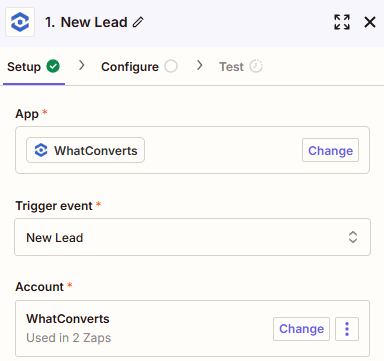Open the Configure tab
The width and height of the screenshot is (384, 361).
point(139,67)
